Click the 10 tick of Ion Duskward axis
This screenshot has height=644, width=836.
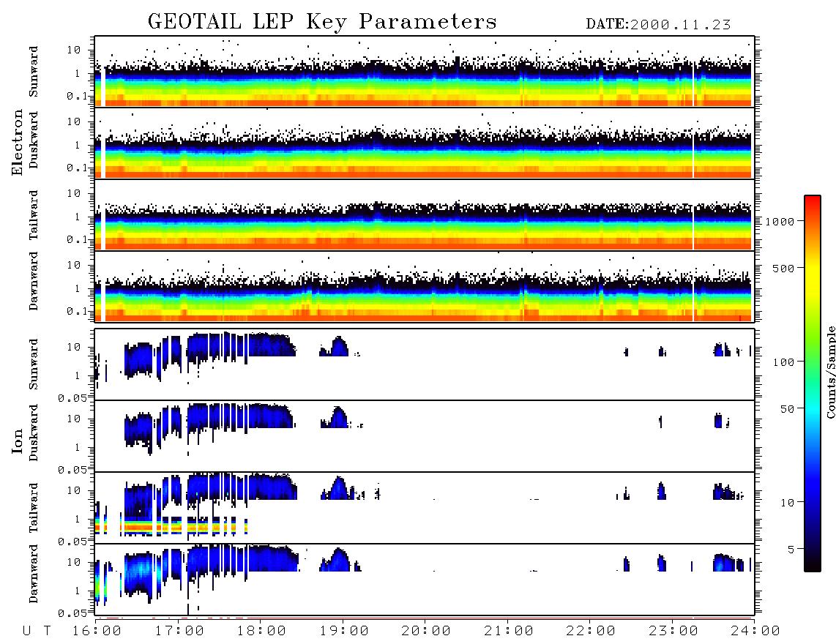click(74, 419)
